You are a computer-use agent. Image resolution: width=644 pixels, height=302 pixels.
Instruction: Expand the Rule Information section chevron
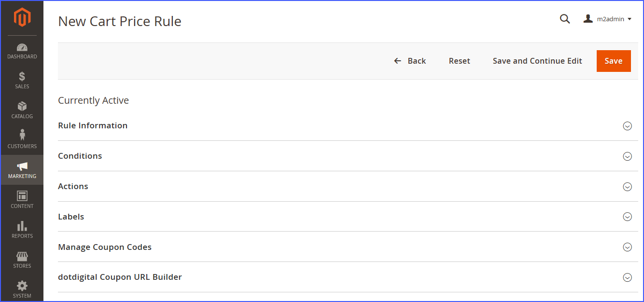click(627, 126)
